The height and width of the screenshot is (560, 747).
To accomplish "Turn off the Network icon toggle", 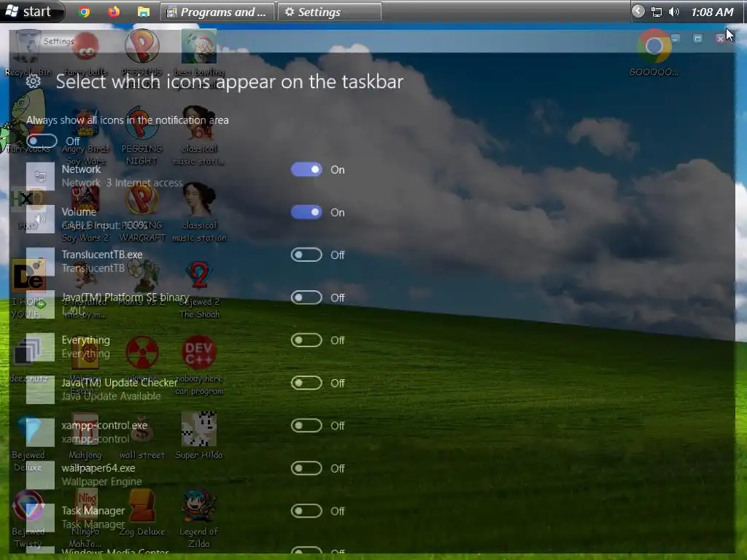I will 306,169.
